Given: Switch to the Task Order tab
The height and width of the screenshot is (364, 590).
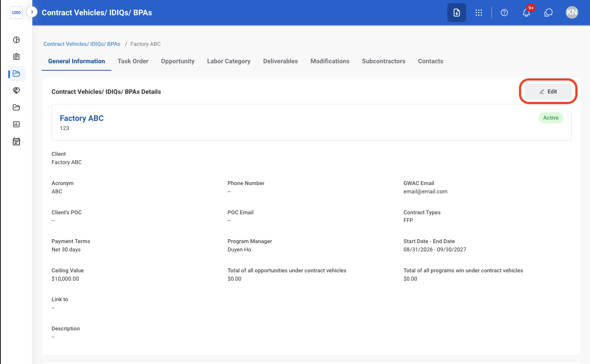Looking at the screenshot, I should click(x=133, y=61).
